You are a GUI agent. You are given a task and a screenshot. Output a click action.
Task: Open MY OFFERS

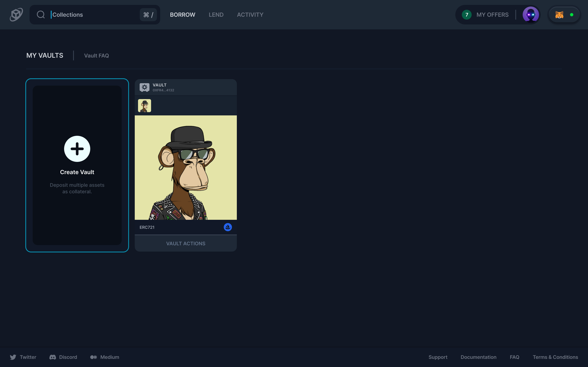click(492, 15)
